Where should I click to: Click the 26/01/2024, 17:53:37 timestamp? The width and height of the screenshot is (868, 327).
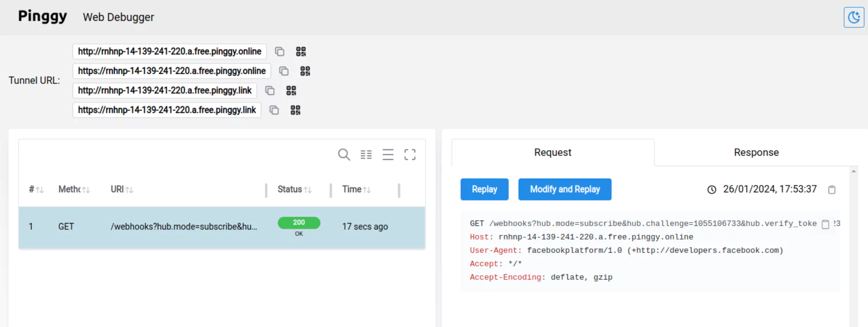pos(770,189)
